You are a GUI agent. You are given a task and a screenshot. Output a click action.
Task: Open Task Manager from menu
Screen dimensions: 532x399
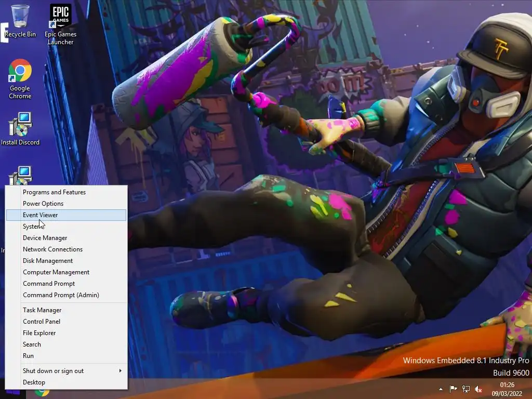66,310
